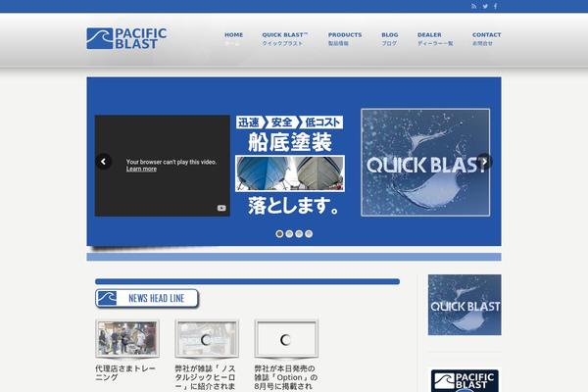The image size is (588, 392).
Task: Open article about ノスタルジックヒーロー magazine
Action: coord(205,377)
